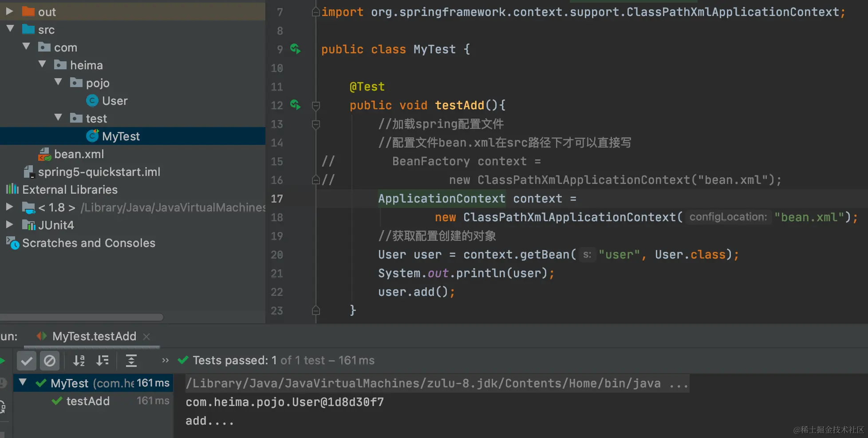This screenshot has width=868, height=438.
Task: Collapse the src folder
Action: click(x=10, y=29)
